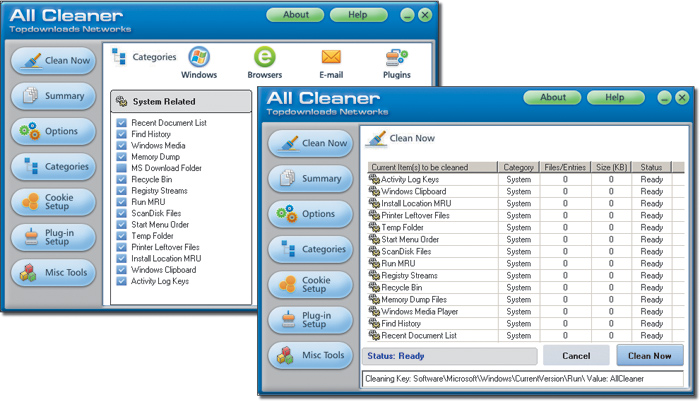Viewport: 700px width, 402px height.
Task: Click the Cleaning Key text field
Action: pyautogui.click(x=523, y=379)
